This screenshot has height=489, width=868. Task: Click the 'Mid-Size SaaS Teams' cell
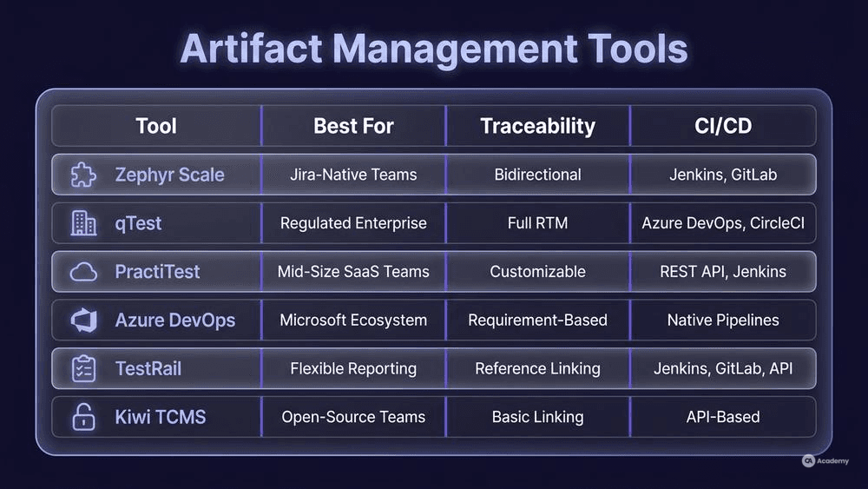pos(353,271)
